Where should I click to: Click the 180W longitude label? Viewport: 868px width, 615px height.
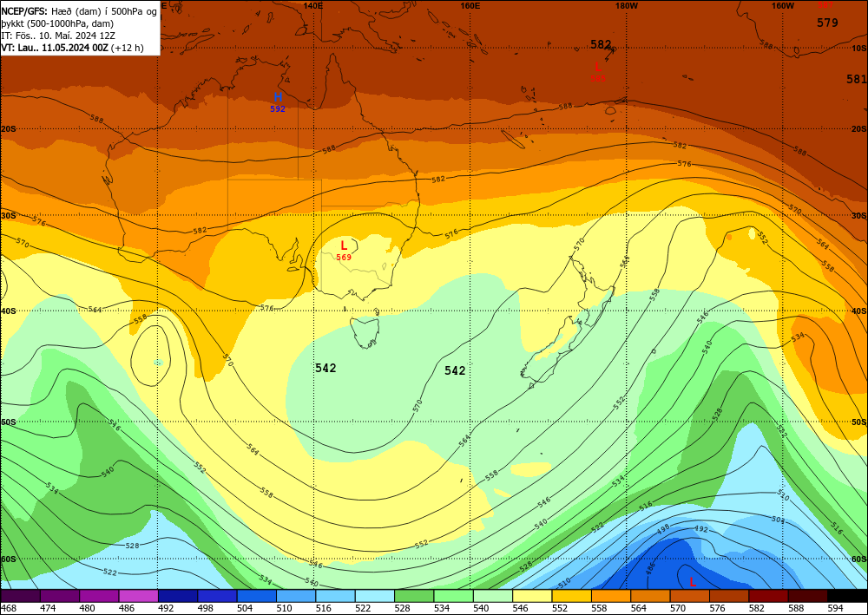[628, 5]
